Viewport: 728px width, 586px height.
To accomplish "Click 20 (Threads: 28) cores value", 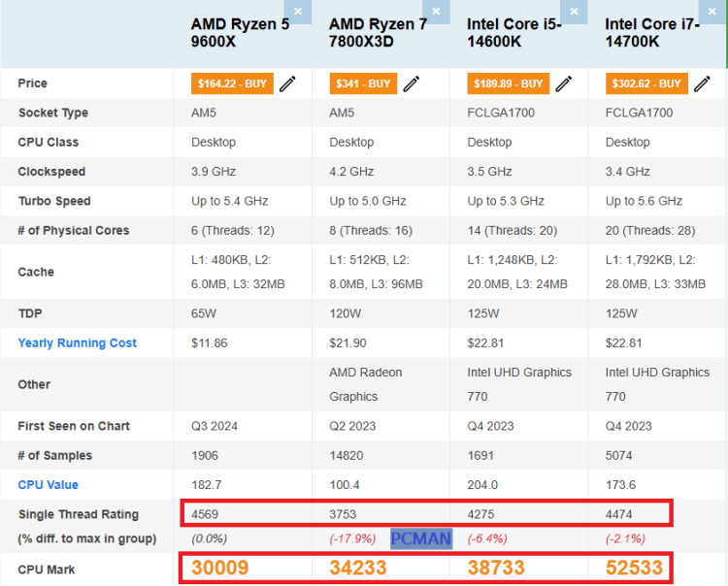I will tap(650, 231).
